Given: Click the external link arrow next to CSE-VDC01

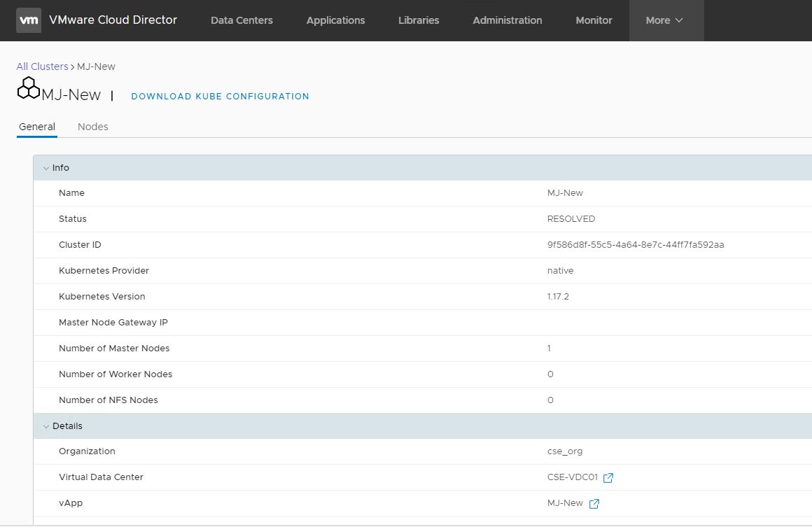Looking at the screenshot, I should (608, 477).
